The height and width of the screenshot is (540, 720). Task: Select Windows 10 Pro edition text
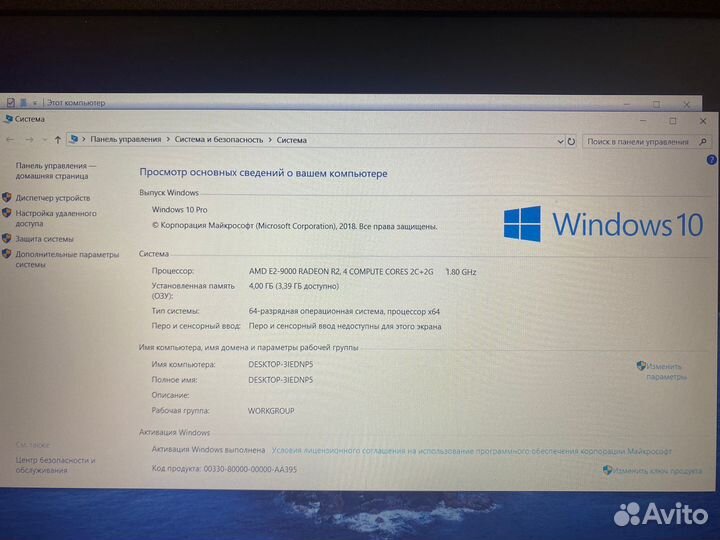tap(180, 209)
